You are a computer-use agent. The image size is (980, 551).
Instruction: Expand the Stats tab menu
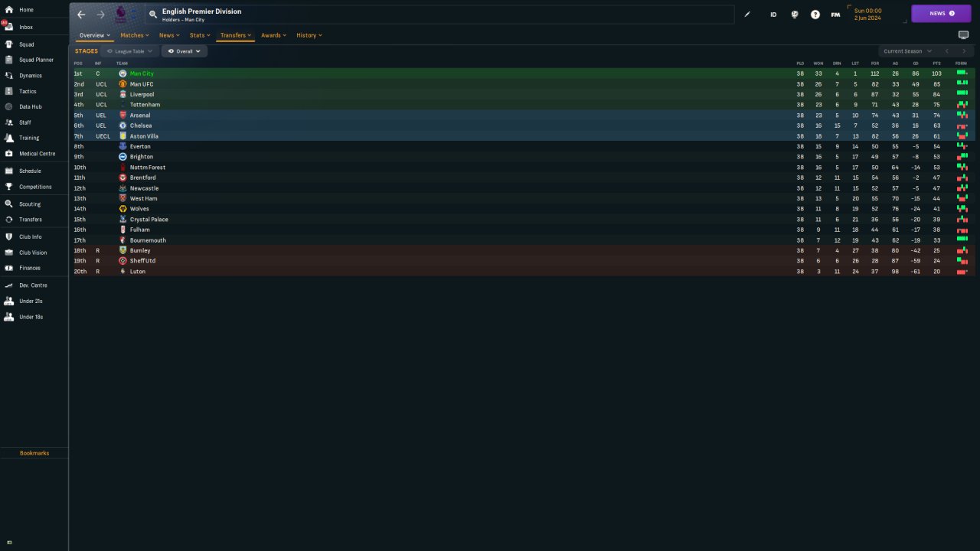(200, 35)
